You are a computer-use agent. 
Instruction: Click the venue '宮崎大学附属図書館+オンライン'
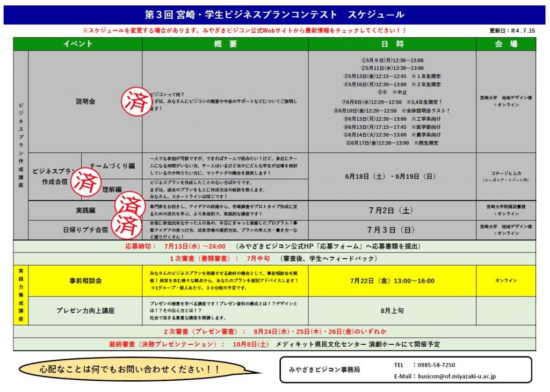click(506, 210)
